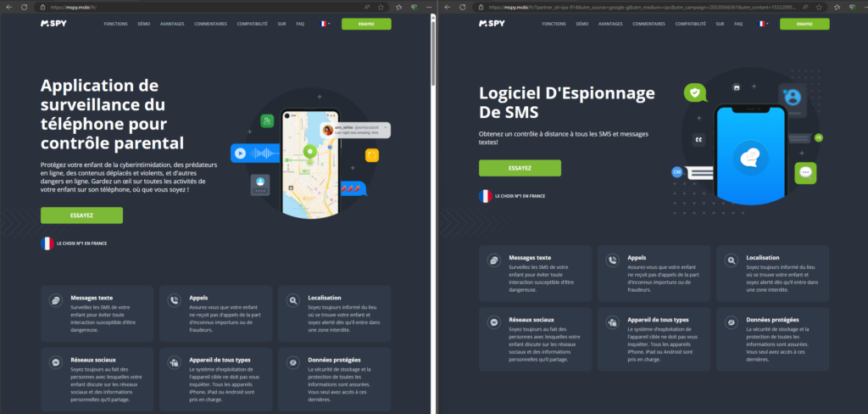Screen dimensions: 868x414
Task: Reload the page in the right browser window
Action: click(x=463, y=7)
